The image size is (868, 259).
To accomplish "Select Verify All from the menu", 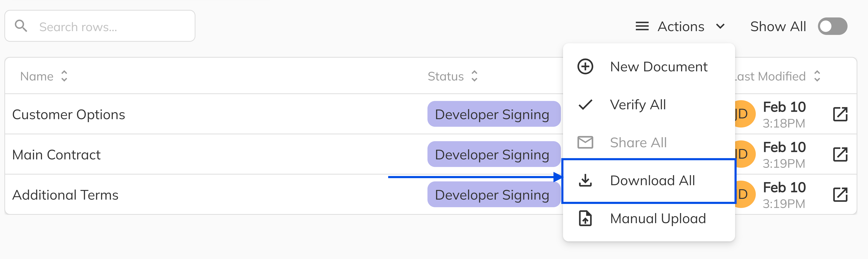I will coord(637,105).
